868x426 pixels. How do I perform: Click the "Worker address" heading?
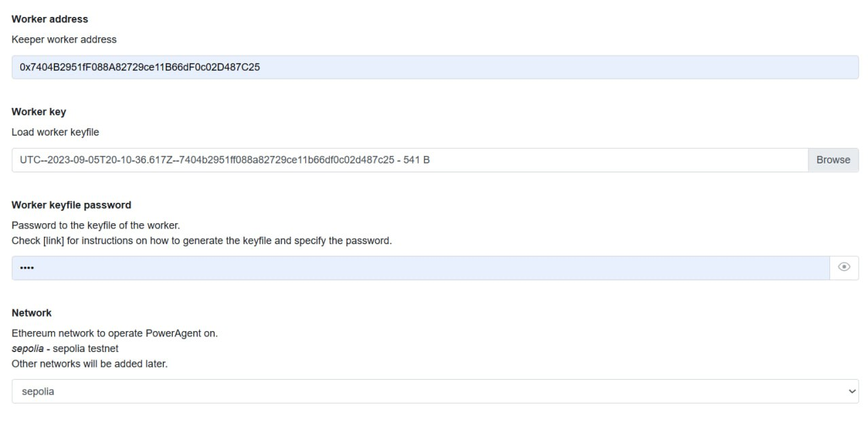coord(50,19)
